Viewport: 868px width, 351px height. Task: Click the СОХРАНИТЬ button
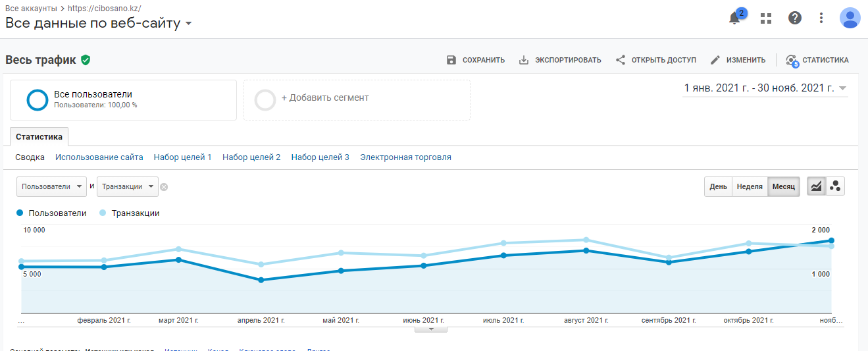[475, 60]
